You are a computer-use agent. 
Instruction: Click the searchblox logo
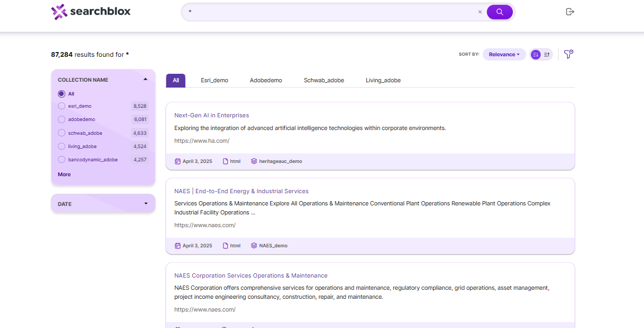point(91,12)
